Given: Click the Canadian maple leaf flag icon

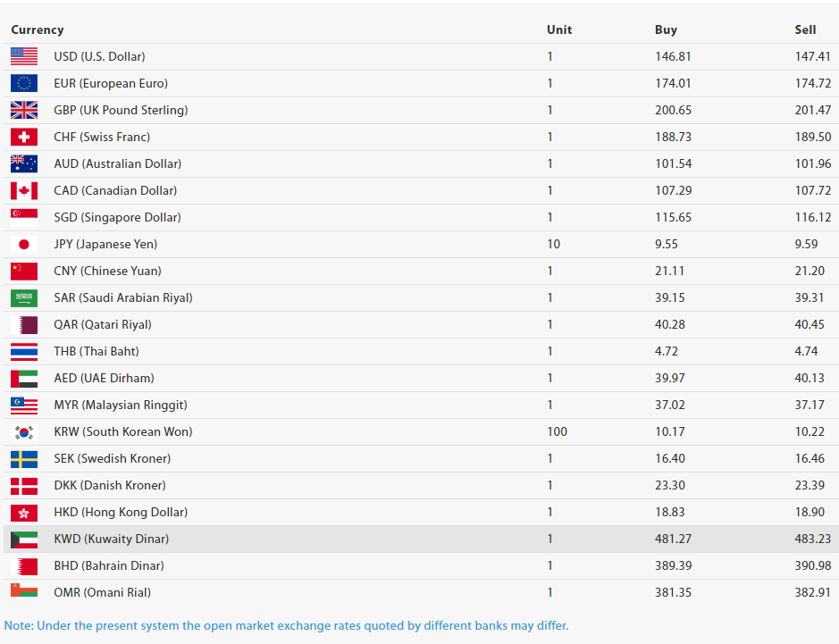Looking at the screenshot, I should [24, 190].
